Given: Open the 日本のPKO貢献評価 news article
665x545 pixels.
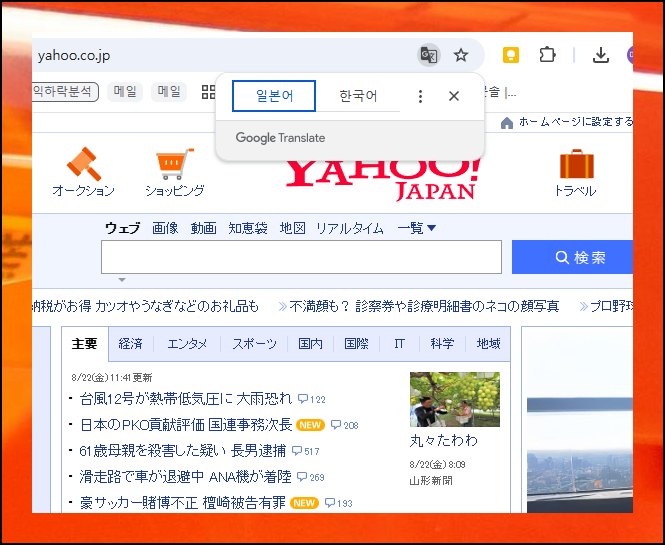Looking at the screenshot, I should pos(186,425).
